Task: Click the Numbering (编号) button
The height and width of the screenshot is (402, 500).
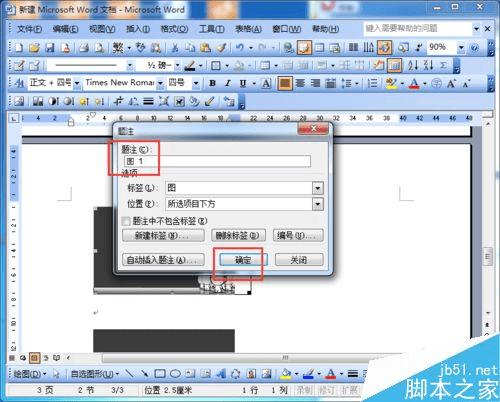Action: pos(298,236)
